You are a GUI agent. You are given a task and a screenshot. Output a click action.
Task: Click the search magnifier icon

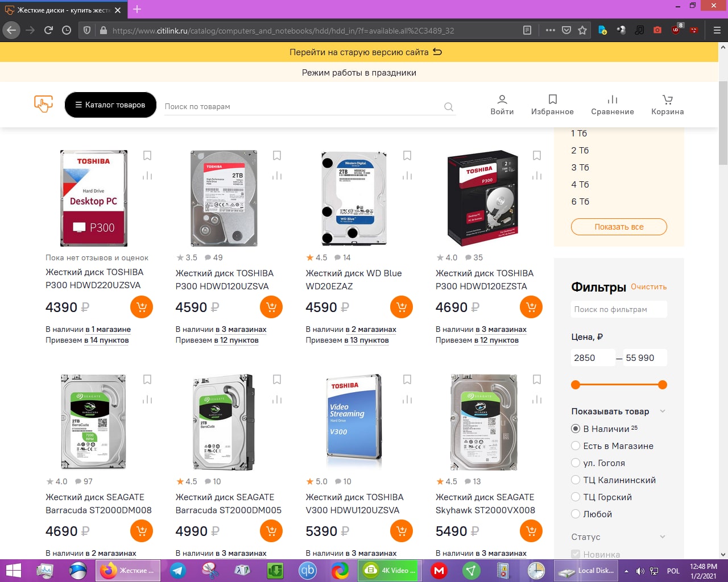tap(449, 106)
